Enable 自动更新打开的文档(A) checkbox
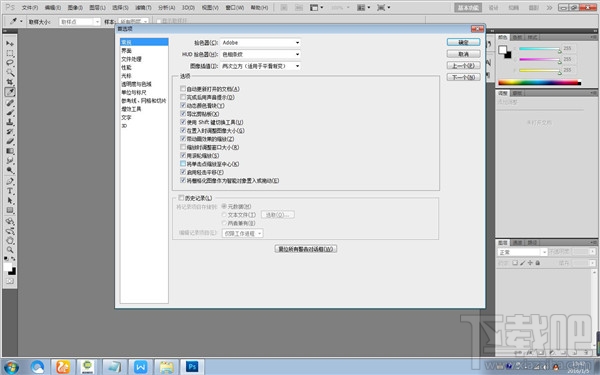 tap(183, 89)
